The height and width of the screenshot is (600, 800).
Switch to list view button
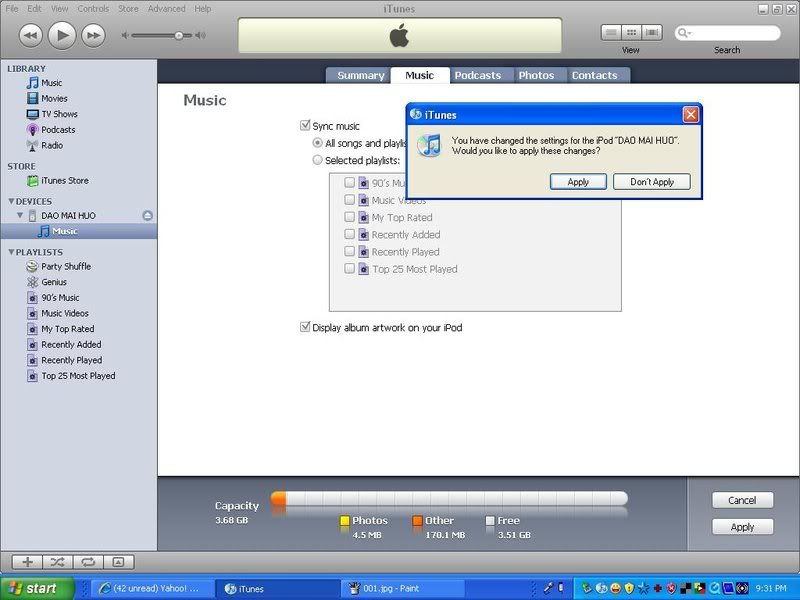(x=611, y=33)
